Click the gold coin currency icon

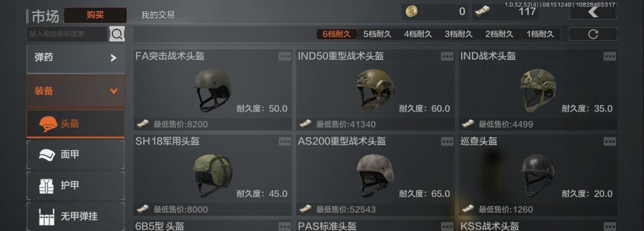point(412,12)
